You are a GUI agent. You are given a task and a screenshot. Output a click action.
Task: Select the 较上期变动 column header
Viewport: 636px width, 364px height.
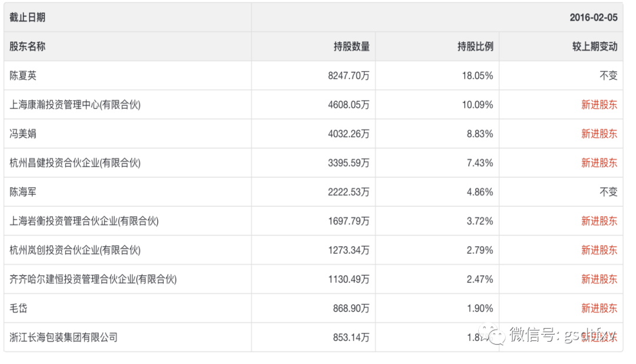click(595, 47)
